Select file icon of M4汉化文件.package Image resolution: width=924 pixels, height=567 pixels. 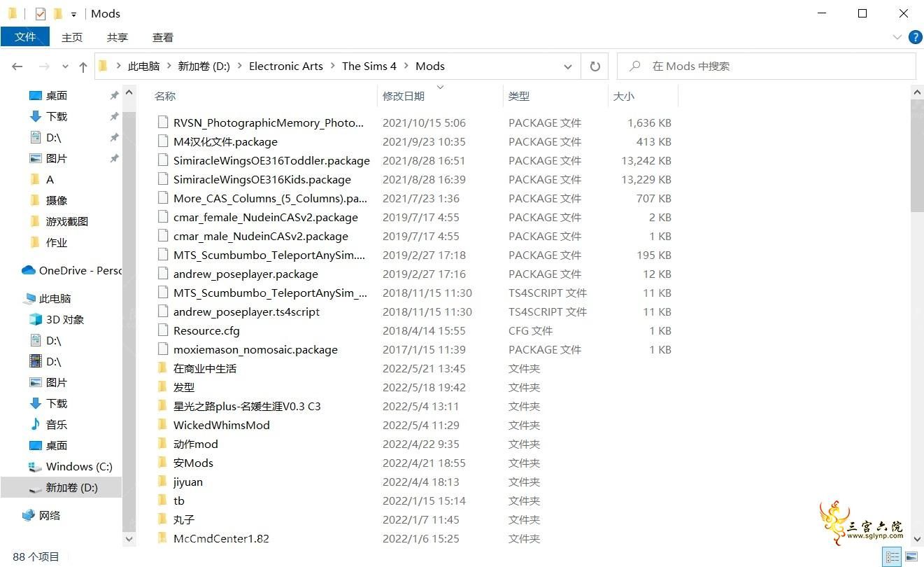[x=163, y=141]
